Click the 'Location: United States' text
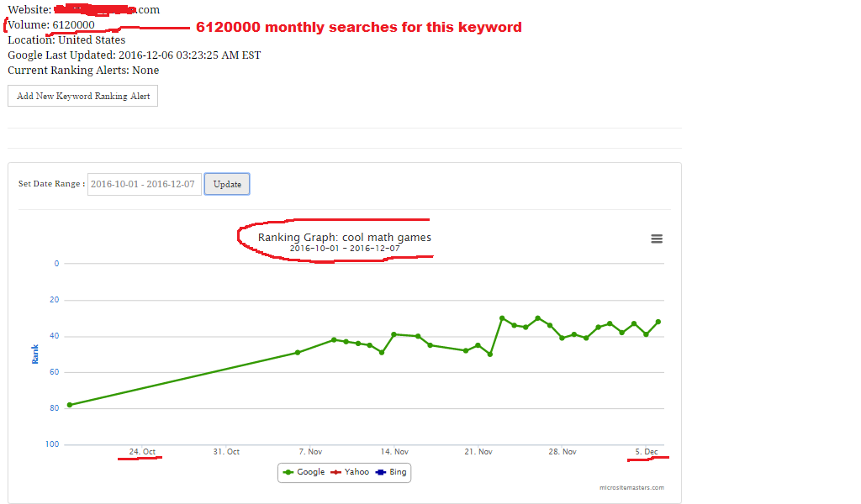This screenshot has width=861, height=504. tap(66, 40)
